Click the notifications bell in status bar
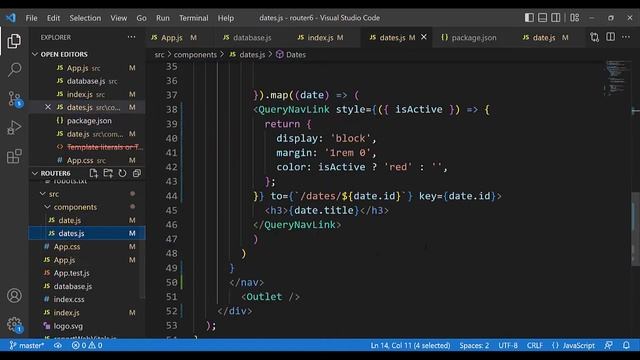The image size is (640, 360). coord(627,345)
